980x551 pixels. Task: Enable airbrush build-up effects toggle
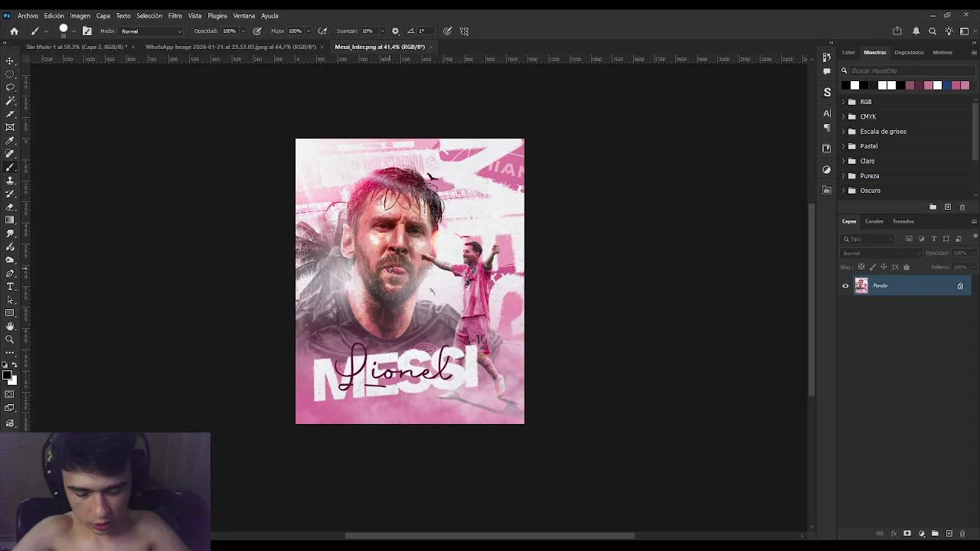(323, 31)
